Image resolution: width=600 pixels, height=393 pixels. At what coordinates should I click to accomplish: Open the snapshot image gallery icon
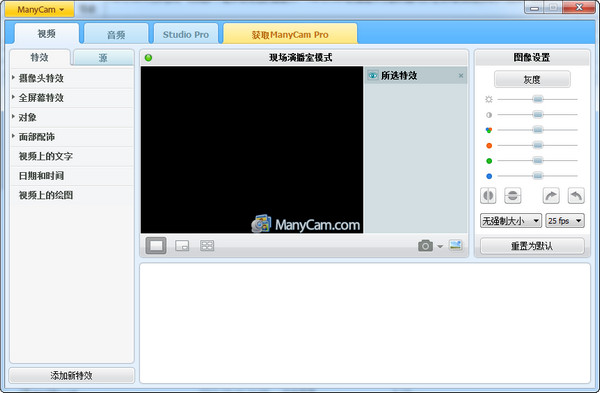pos(455,245)
